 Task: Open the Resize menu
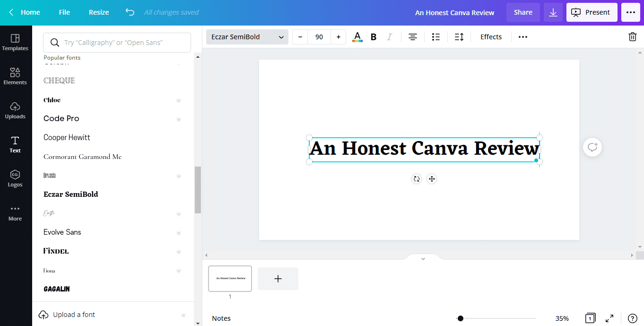(x=99, y=12)
